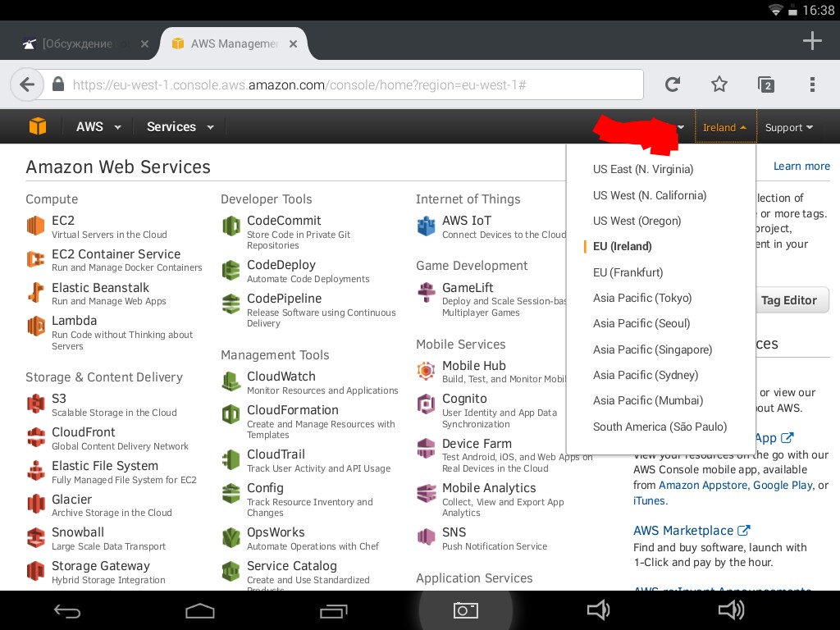Select EU (Ireland) region
The height and width of the screenshot is (630, 840).
(622, 246)
